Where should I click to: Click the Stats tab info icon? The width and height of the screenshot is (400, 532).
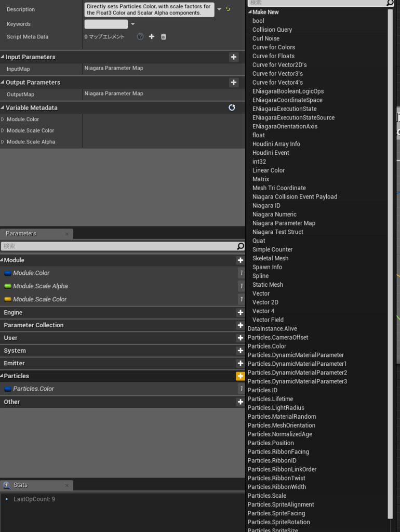[6, 485]
